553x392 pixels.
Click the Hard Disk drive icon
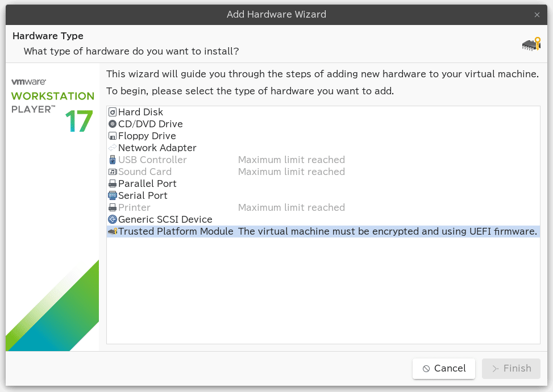point(113,112)
